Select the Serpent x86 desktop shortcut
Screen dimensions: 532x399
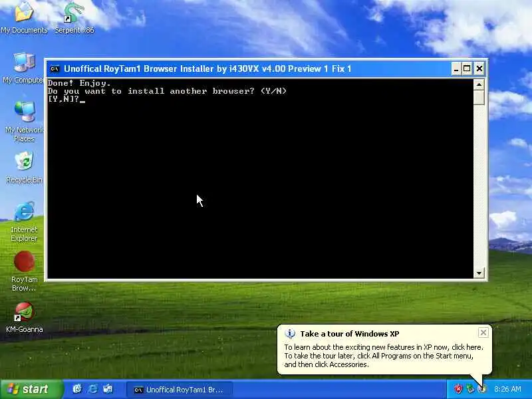point(74,17)
